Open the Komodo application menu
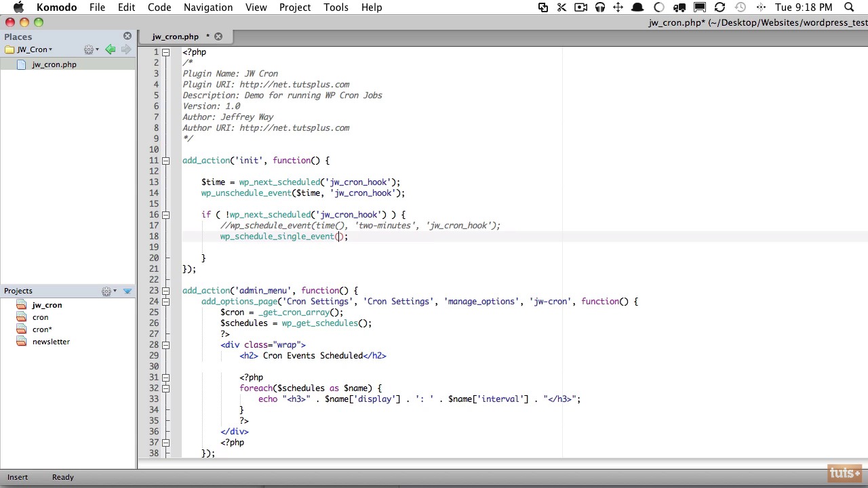868x488 pixels. click(58, 7)
